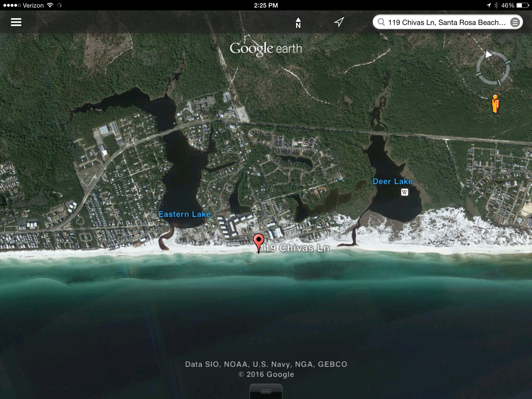Select the orange Street View pegman
Image resolution: width=532 pixels, height=399 pixels.
coord(496,104)
